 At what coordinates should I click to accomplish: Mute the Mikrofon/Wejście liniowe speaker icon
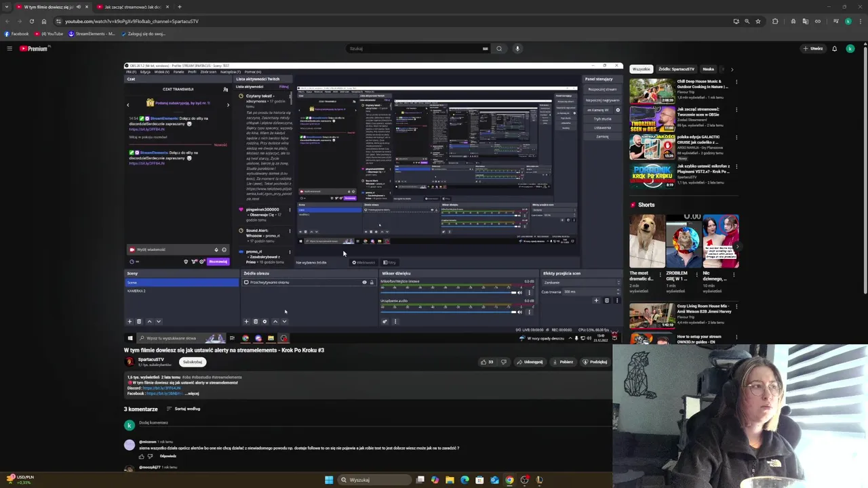pyautogui.click(x=520, y=292)
